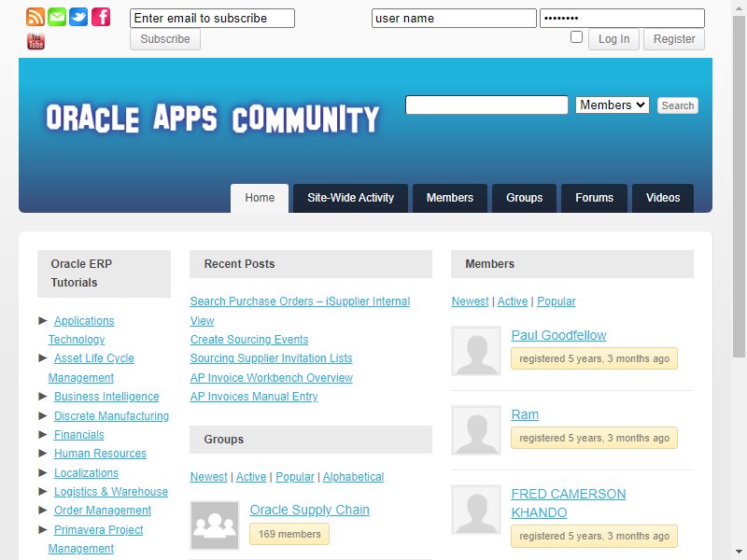Screen dimensions: 747x560
Task: Open the Forums tab
Action: 594,198
